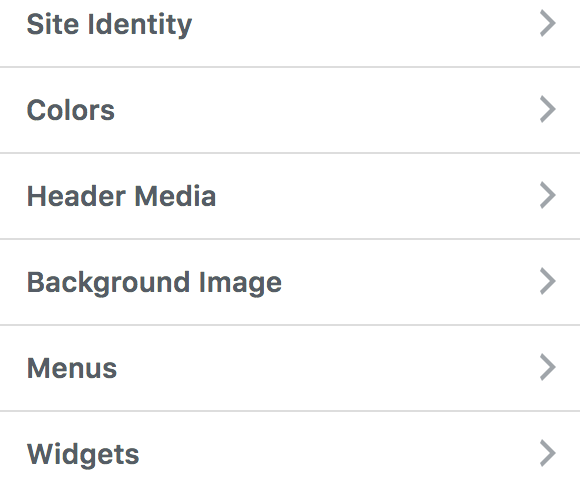Expand the Site Identity row
Image resolution: width=580 pixels, height=480 pixels.
[290, 24]
